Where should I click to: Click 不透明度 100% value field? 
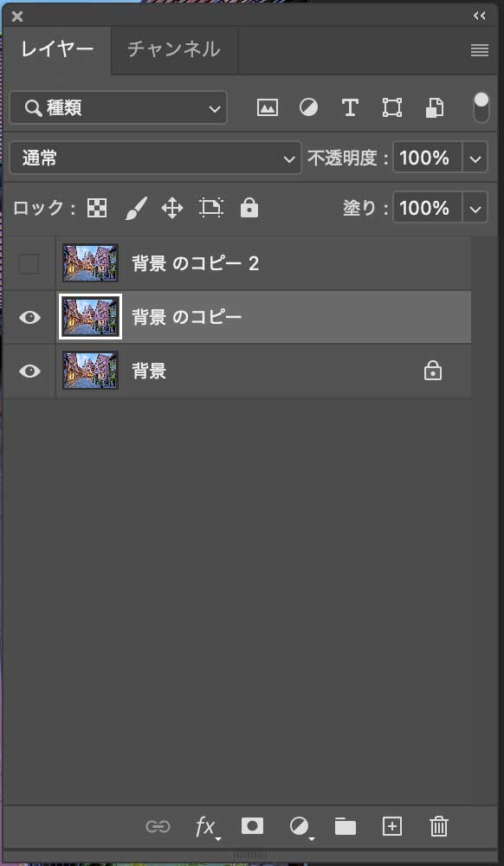tap(427, 158)
